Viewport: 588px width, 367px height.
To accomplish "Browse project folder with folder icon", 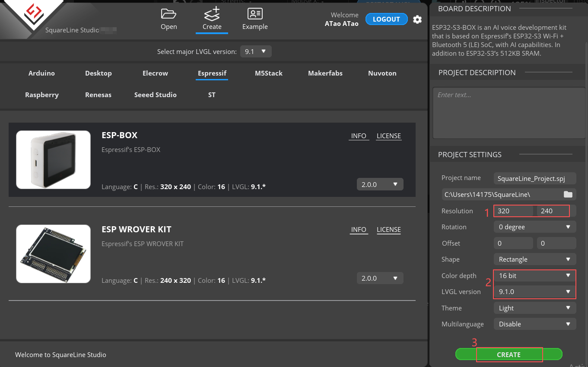I will pos(568,194).
